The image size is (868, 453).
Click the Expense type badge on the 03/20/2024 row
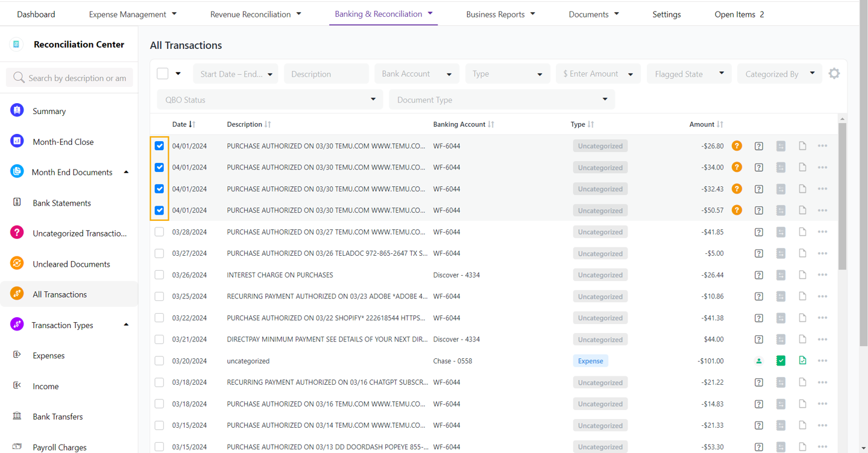[x=590, y=361]
